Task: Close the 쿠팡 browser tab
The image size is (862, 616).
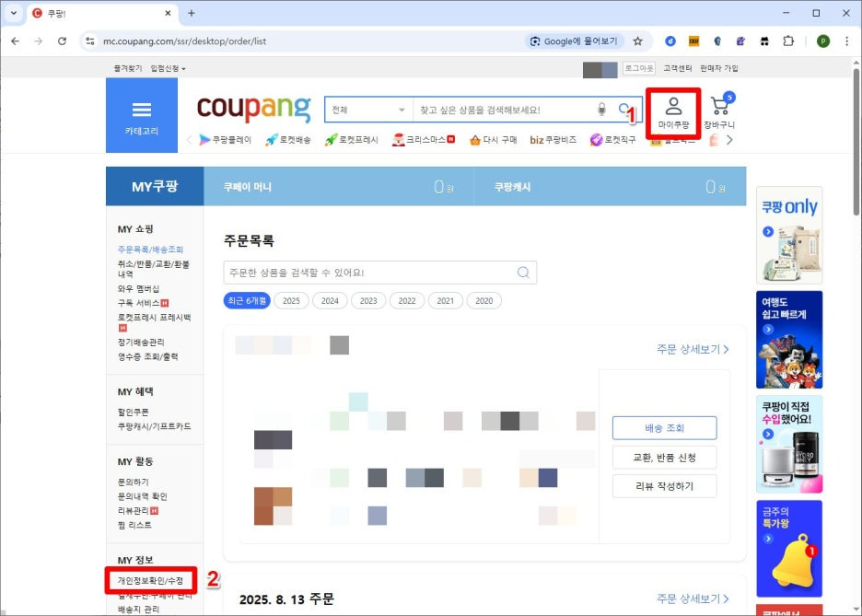Action: click(x=169, y=13)
